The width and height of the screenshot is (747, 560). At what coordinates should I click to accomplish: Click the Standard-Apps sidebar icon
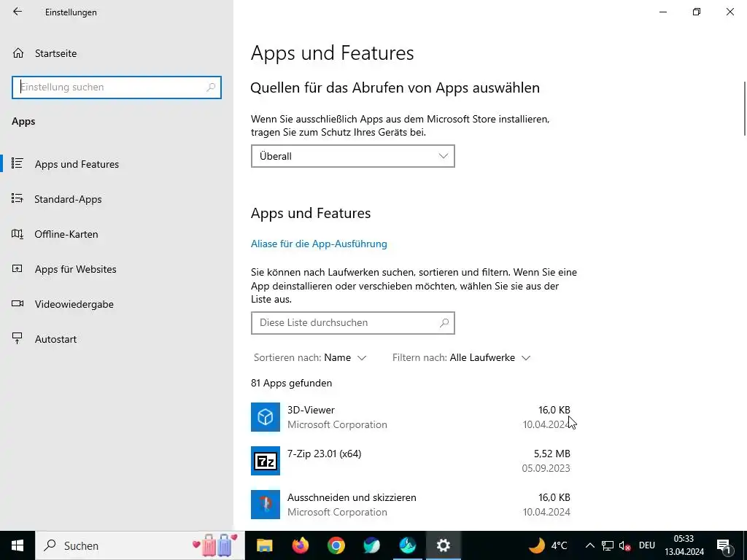pyautogui.click(x=18, y=198)
